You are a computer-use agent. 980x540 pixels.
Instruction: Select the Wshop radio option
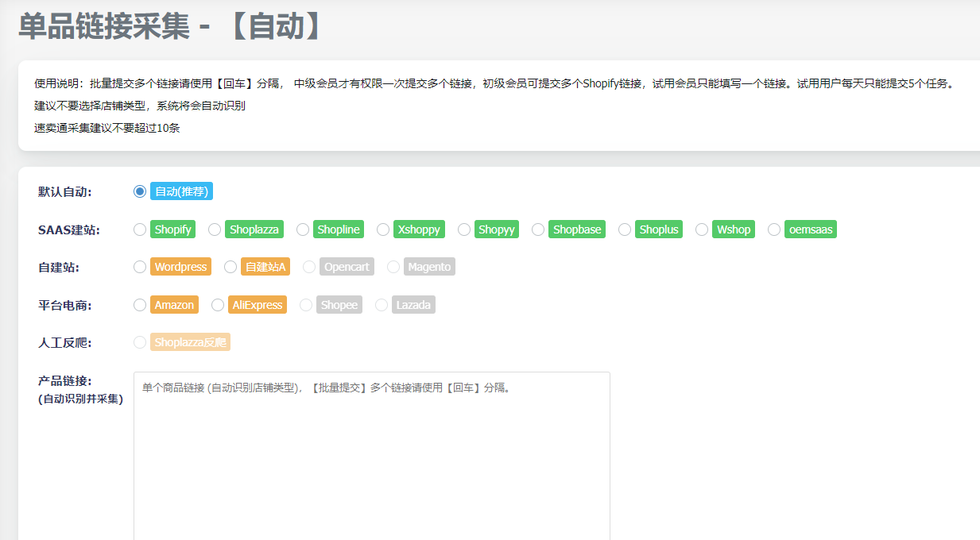point(702,229)
